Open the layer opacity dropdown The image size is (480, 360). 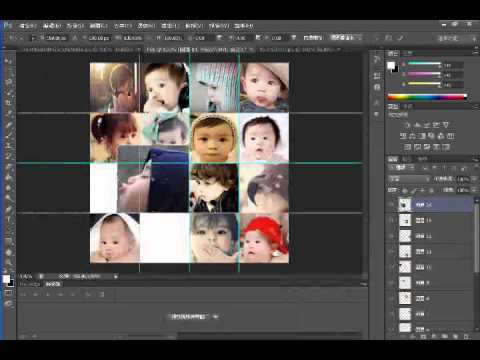coord(474,179)
